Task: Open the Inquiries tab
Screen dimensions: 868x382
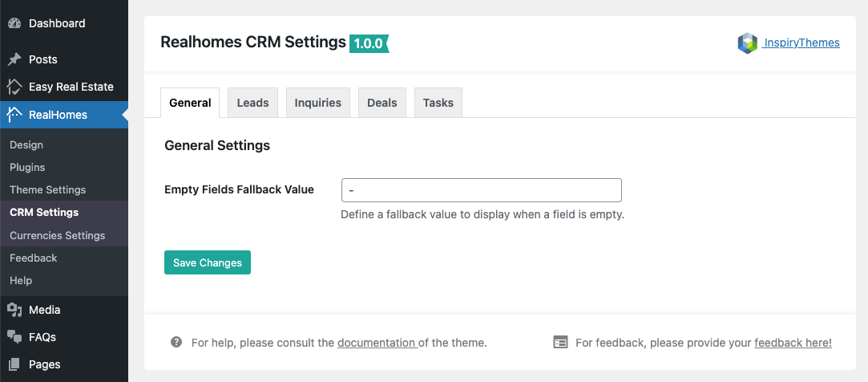Action: click(317, 103)
